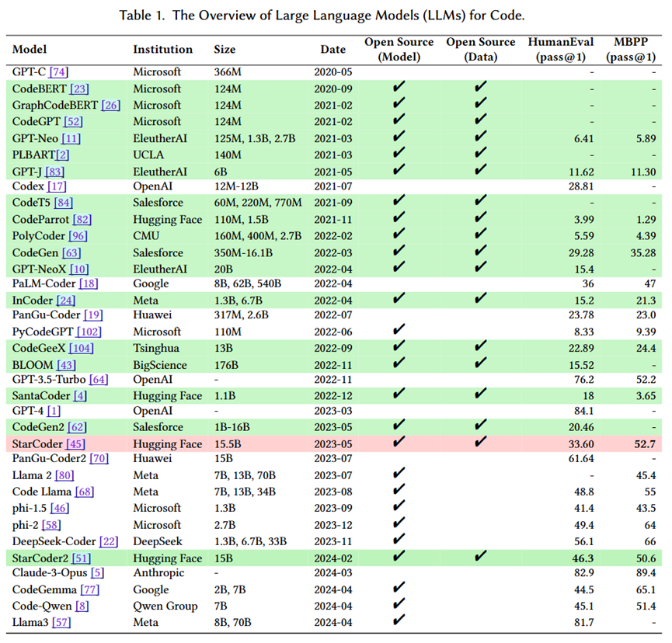The height and width of the screenshot is (643, 672).
Task: Click DeepSeek-Coder's Open Source (Model) checkmark
Action: [x=399, y=540]
